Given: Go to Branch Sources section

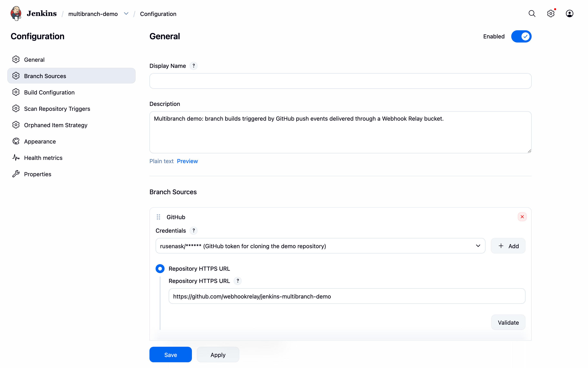Looking at the screenshot, I should tap(71, 76).
